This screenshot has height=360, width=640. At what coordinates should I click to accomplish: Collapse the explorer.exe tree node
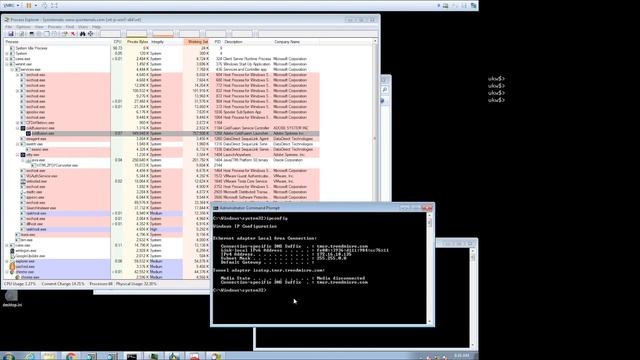pyautogui.click(x=7, y=261)
